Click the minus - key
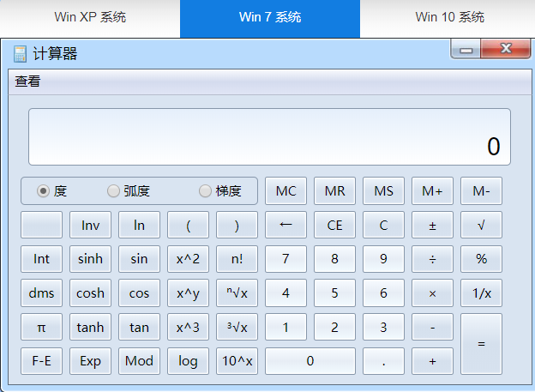Viewport: 535px width, 392px height. click(432, 327)
